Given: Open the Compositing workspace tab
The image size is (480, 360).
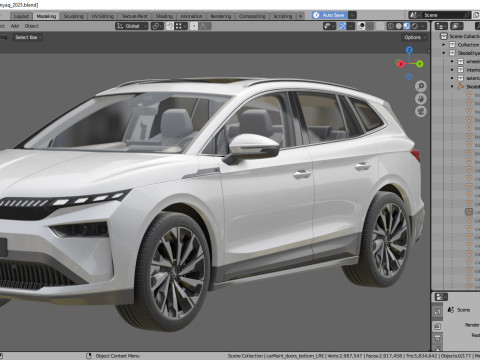Looking at the screenshot, I should [252, 16].
